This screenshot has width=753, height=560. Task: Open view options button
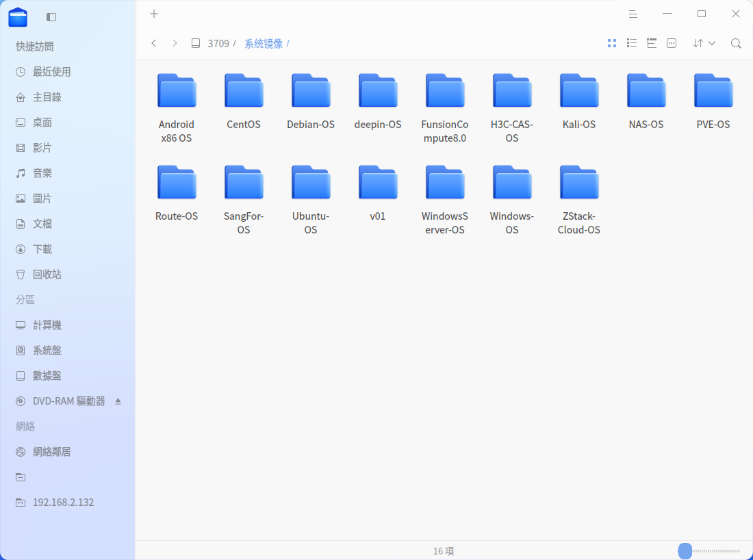[x=672, y=43]
